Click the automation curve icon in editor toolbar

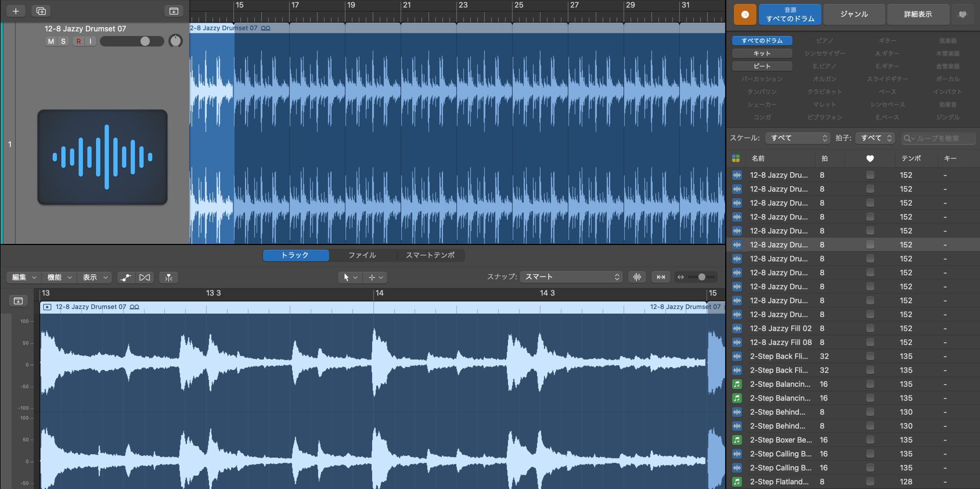pyautogui.click(x=126, y=278)
